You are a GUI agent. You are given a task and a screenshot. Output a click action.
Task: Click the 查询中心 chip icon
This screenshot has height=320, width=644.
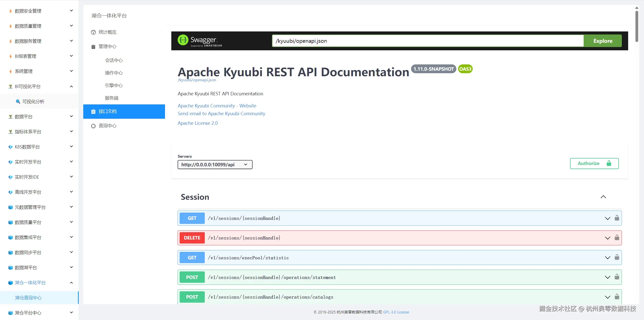pos(93,126)
